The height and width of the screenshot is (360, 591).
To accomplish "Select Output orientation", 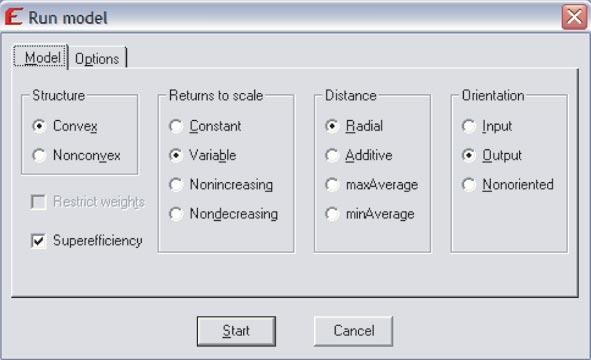I will (469, 155).
